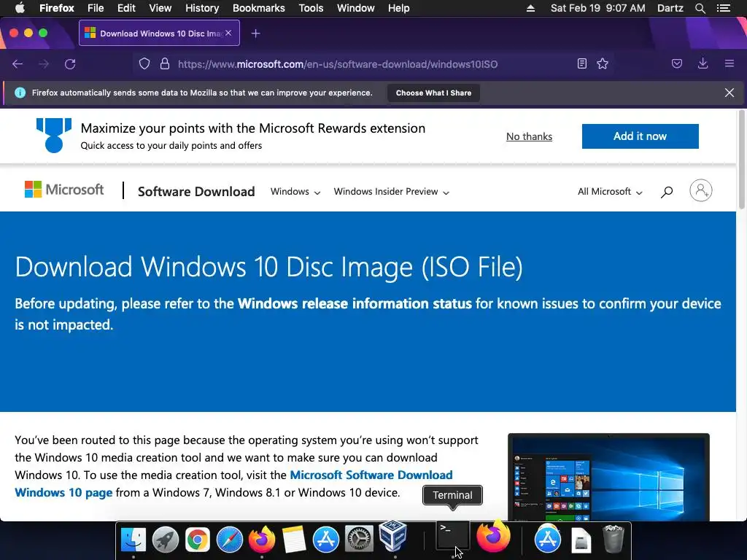Launch Safari from the dock
The image size is (747, 560).
(230, 540)
